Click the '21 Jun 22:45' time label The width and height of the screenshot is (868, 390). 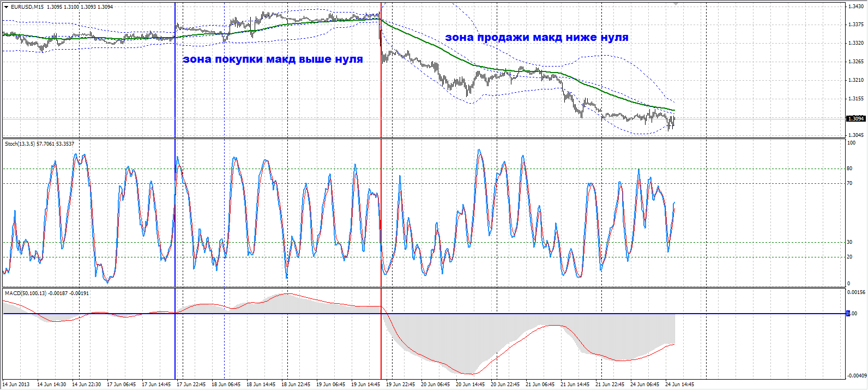[x=610, y=385]
